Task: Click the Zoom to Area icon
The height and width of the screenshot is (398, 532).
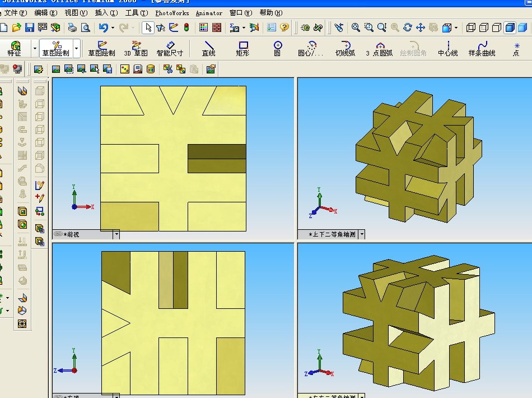Action: tap(368, 27)
